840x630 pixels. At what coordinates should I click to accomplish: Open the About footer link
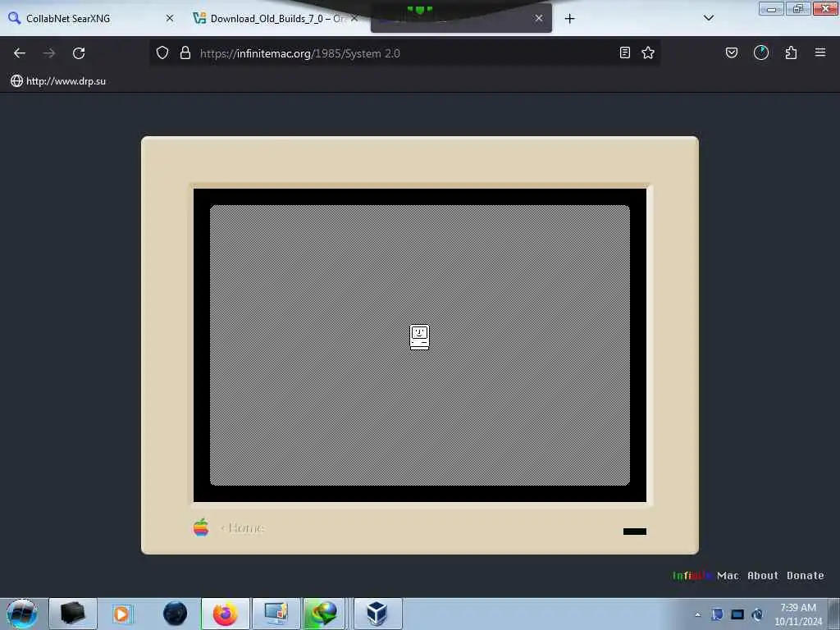pyautogui.click(x=763, y=575)
